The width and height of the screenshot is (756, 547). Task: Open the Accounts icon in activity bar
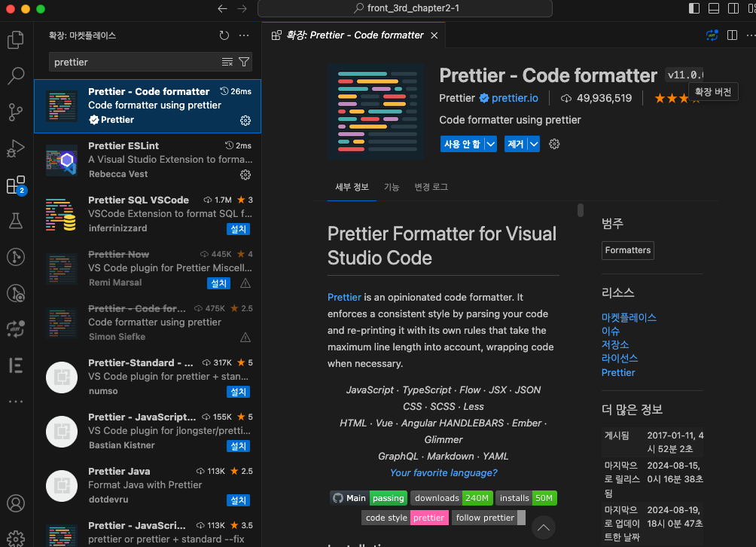(x=15, y=503)
